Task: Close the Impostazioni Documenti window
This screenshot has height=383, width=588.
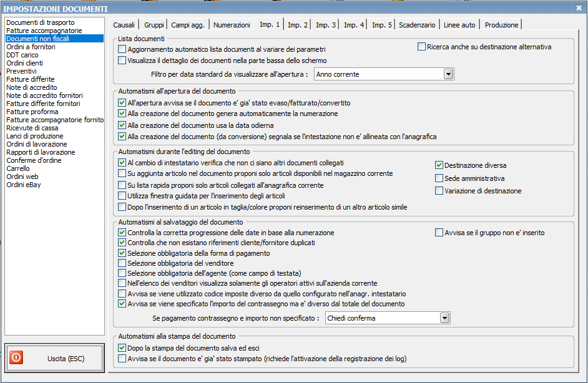Action: click(x=579, y=8)
